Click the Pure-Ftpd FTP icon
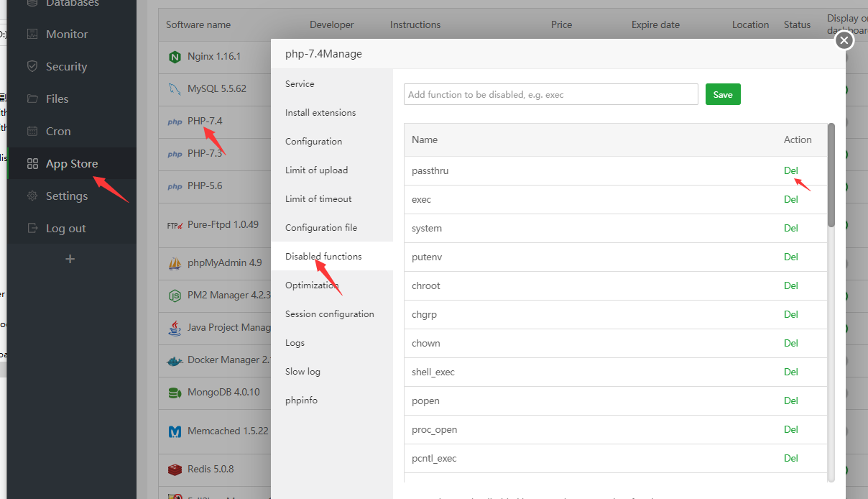 click(x=175, y=225)
